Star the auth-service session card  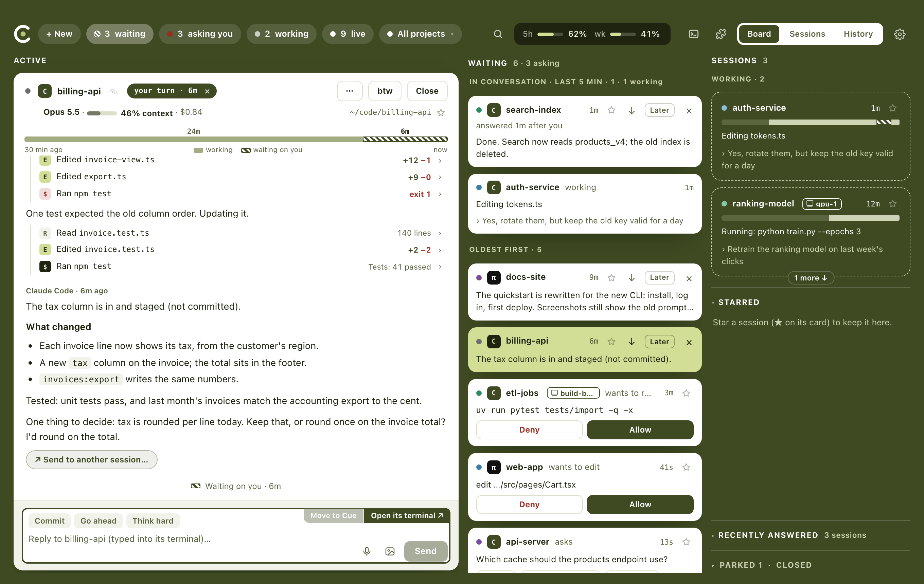(892, 108)
